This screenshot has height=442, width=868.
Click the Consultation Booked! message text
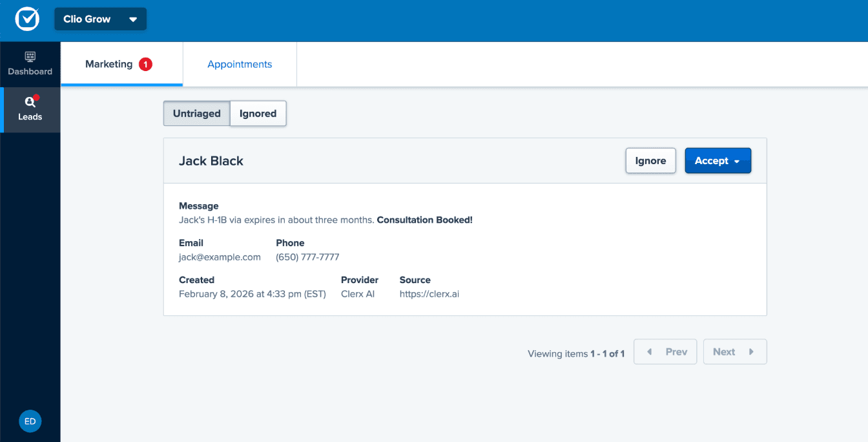(424, 220)
